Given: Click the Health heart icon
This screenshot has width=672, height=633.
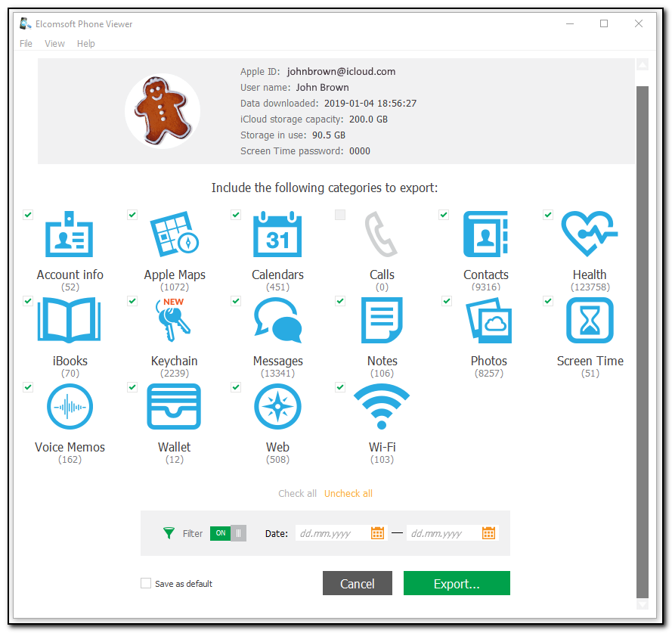Looking at the screenshot, I should click(589, 234).
